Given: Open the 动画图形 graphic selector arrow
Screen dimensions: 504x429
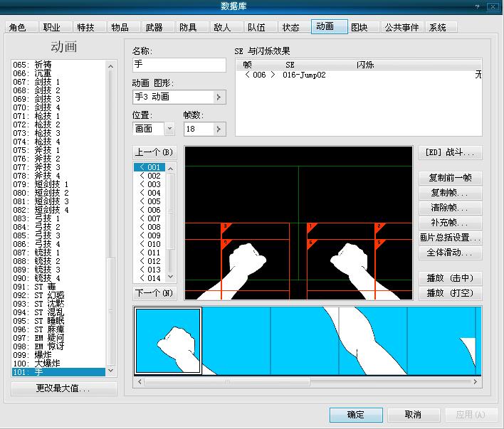Looking at the screenshot, I should click(219, 97).
